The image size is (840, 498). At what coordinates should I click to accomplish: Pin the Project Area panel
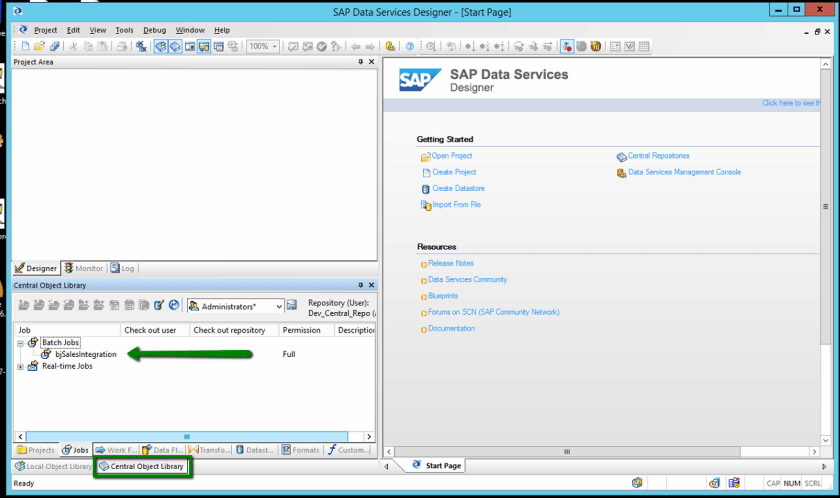click(x=361, y=62)
